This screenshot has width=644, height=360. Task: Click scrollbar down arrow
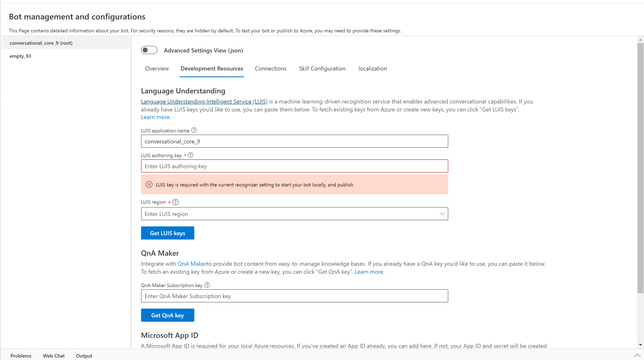click(640, 345)
